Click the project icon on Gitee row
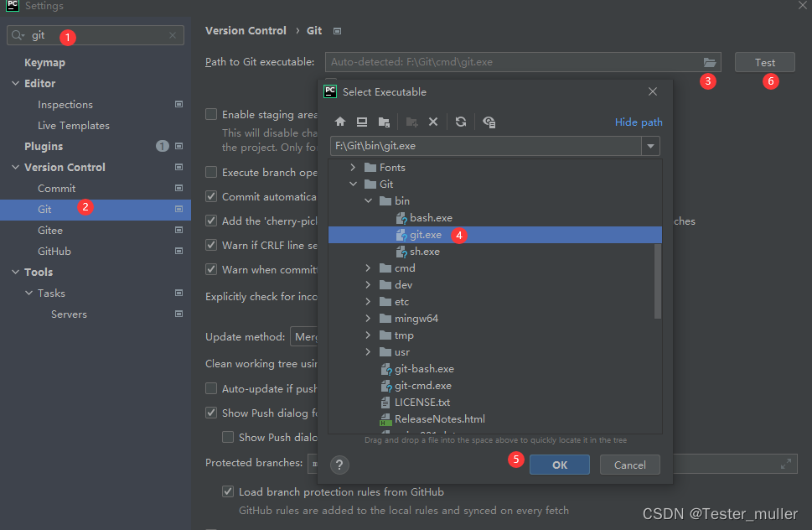 178,230
